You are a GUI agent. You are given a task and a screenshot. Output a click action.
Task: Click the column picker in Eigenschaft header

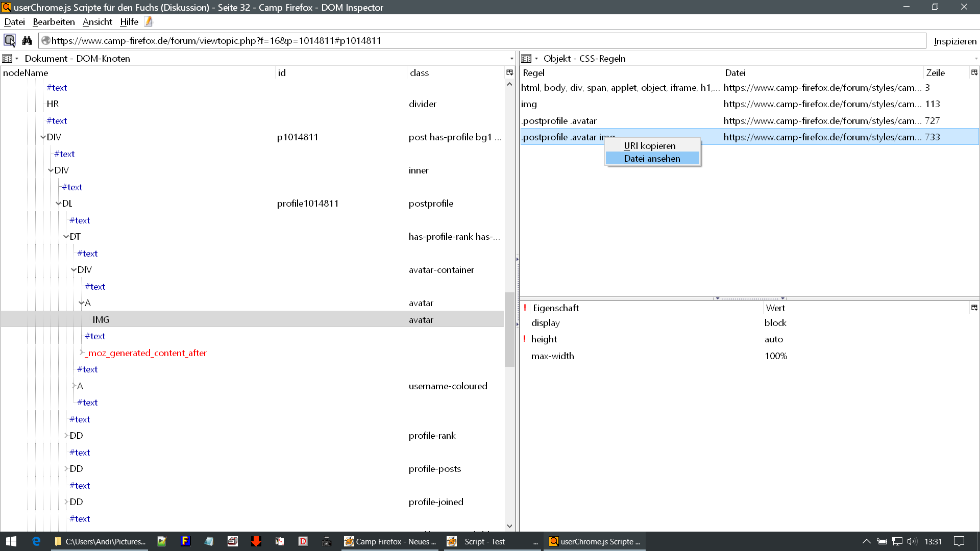(974, 308)
